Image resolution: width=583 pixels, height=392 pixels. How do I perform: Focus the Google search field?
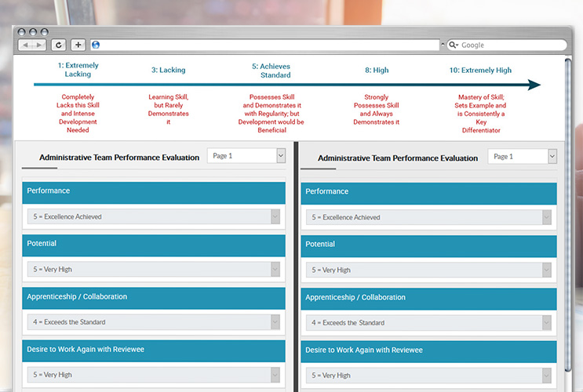(507, 45)
